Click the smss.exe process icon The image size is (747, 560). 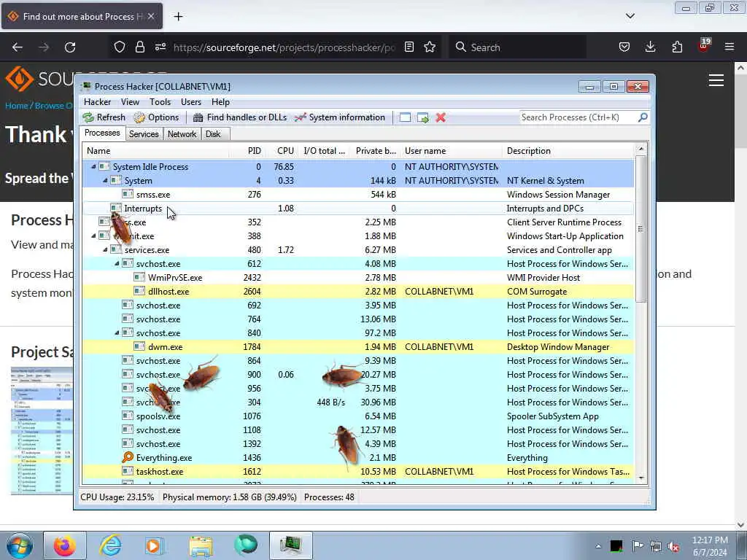coord(127,194)
